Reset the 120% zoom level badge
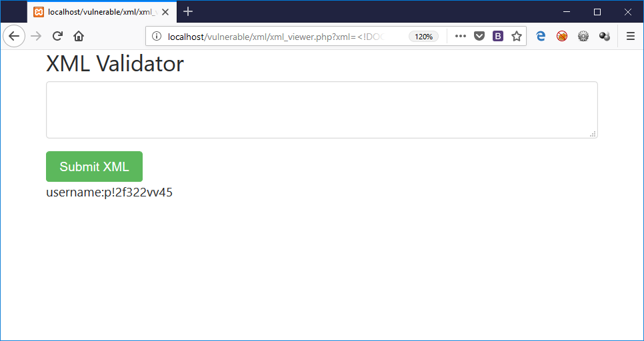The image size is (644, 341). coord(423,37)
